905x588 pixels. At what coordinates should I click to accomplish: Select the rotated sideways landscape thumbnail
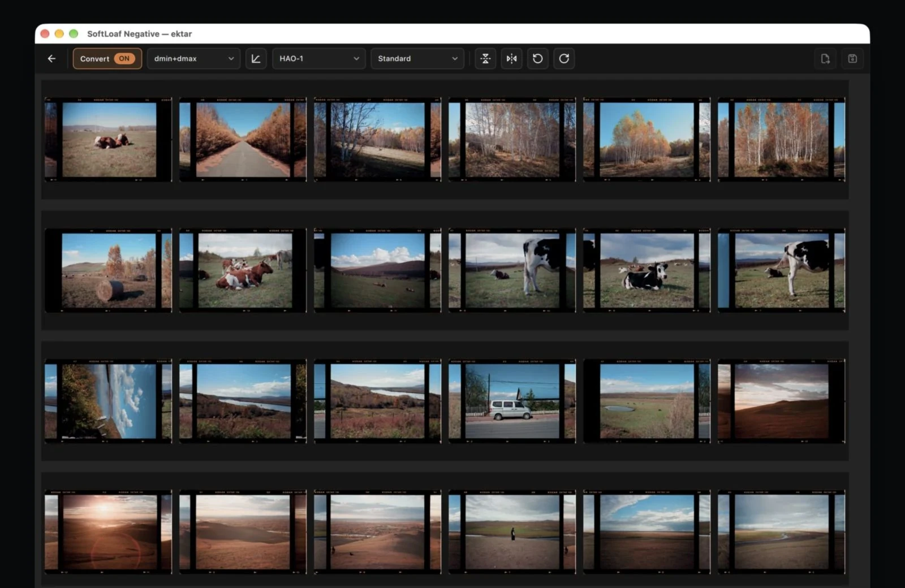(x=108, y=401)
